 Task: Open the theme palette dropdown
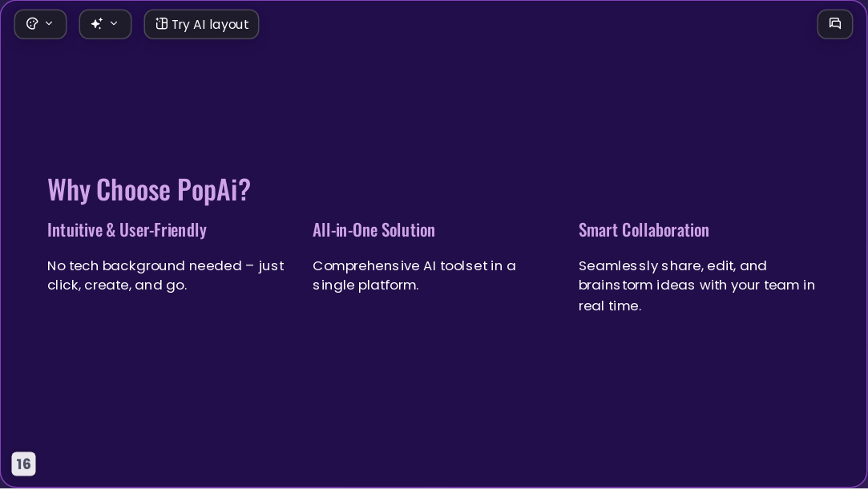(x=40, y=24)
